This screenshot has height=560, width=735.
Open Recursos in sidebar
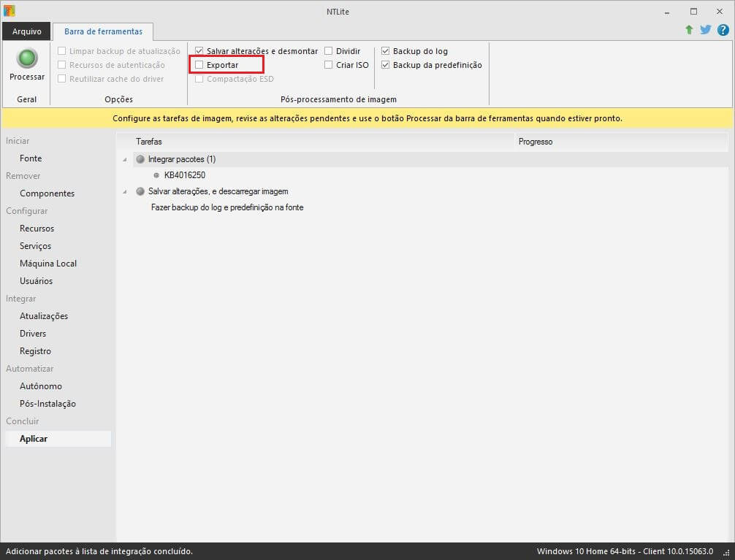click(37, 229)
